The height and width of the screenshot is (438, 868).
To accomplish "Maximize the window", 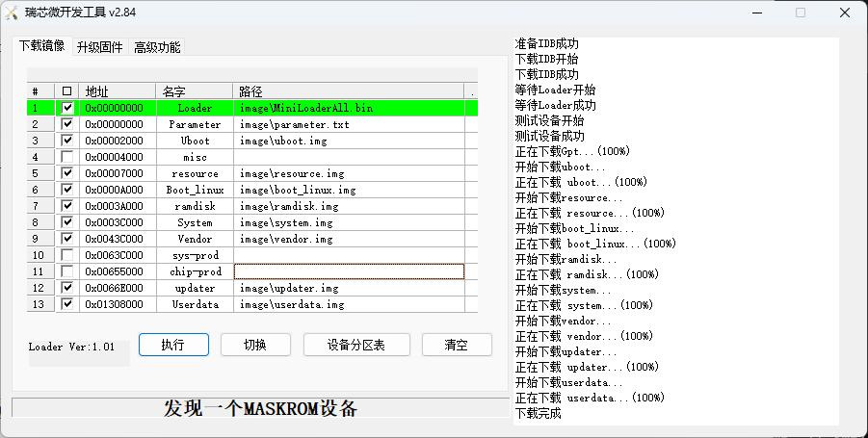I will 801,13.
